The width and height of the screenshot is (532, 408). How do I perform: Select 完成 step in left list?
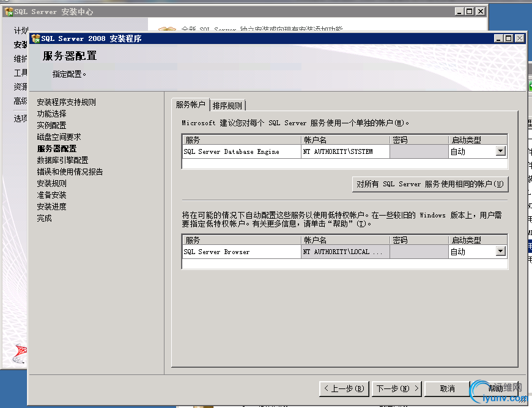pos(44,218)
